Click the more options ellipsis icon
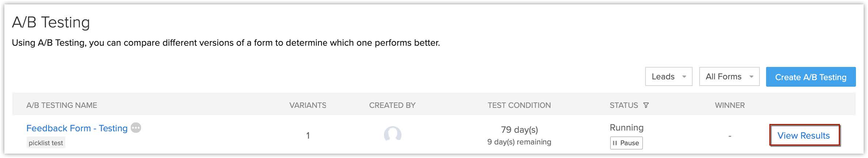 click(x=136, y=128)
